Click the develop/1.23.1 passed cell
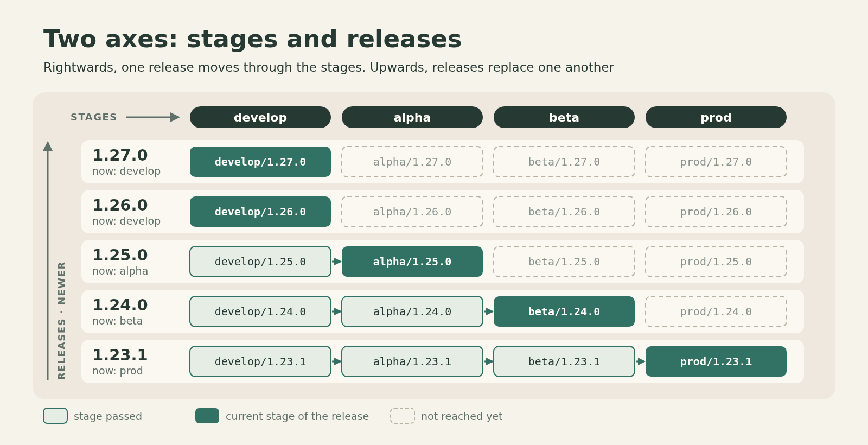This screenshot has height=445, width=868. click(x=260, y=361)
